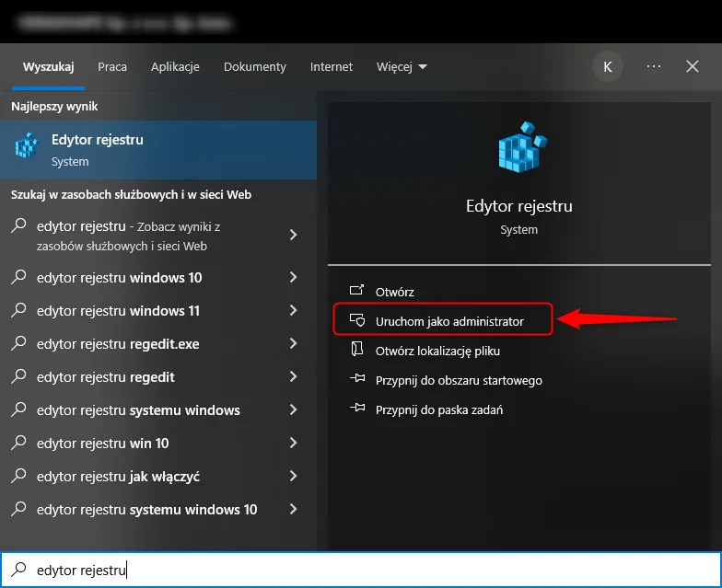Click the pin icon beside Przypnij do obszaru startowego
Image resolution: width=722 pixels, height=588 pixels.
pos(357,378)
